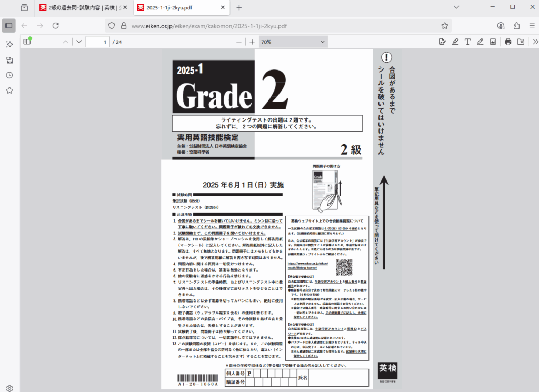Open the list all tabs dropdown
539x392 pixels.
(456, 7)
